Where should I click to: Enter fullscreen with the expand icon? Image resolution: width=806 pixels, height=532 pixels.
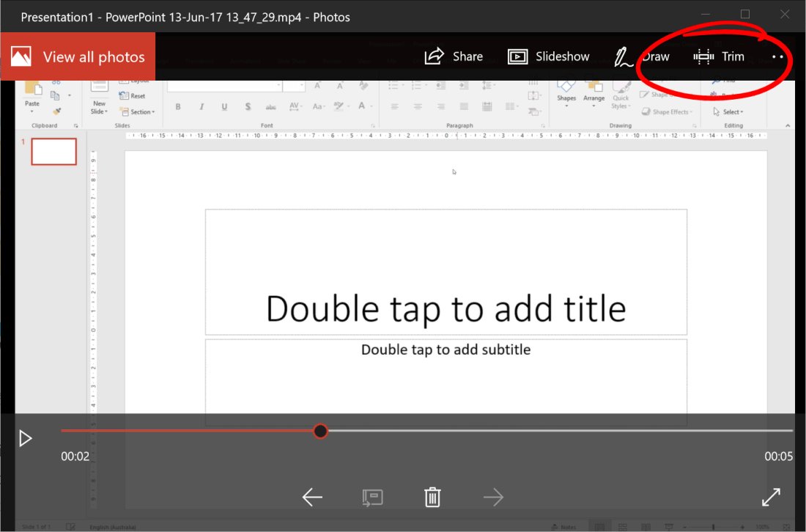tap(771, 497)
